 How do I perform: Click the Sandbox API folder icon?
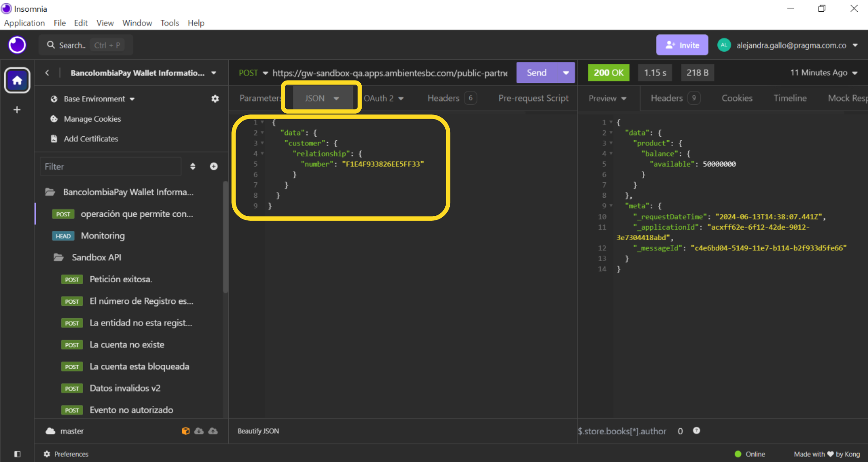(x=59, y=257)
